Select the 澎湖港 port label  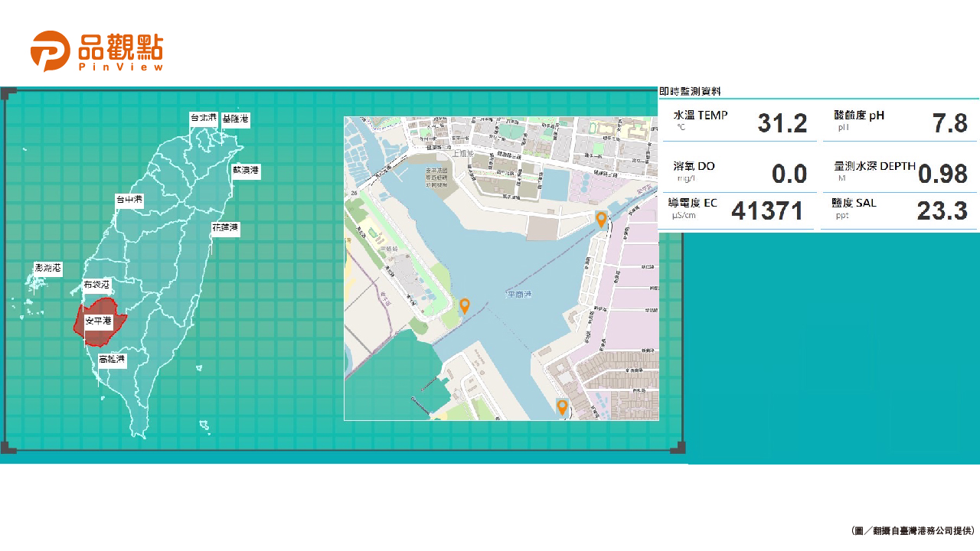47,269
